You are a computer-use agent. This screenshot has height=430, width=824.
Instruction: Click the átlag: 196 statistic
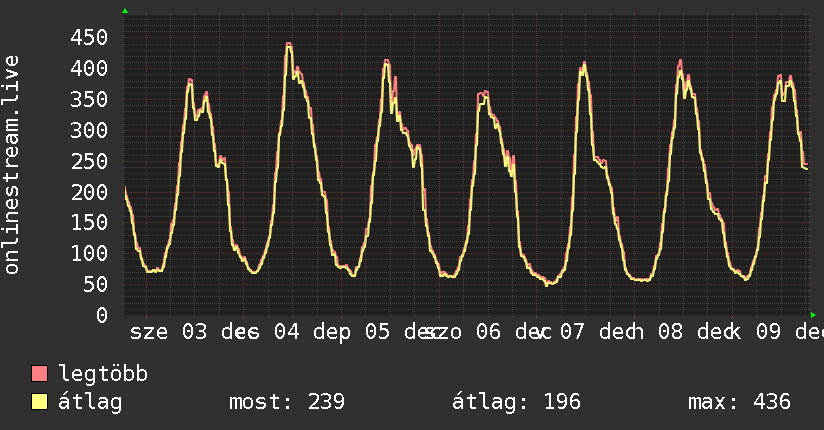pos(517,402)
